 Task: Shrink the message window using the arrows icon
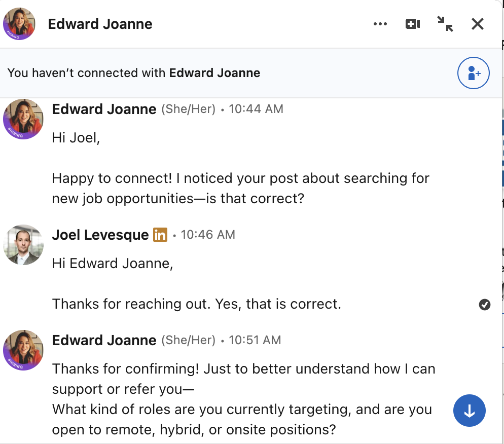[x=445, y=24]
